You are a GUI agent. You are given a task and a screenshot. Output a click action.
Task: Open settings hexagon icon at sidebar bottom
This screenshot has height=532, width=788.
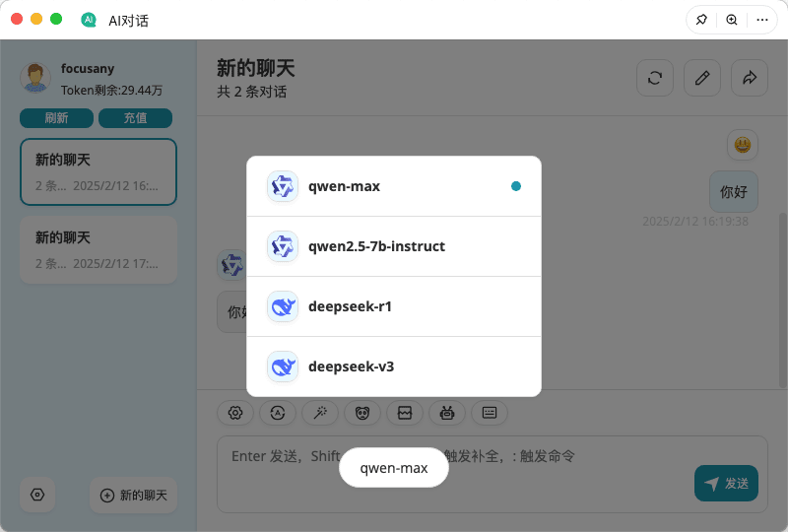coord(37,495)
